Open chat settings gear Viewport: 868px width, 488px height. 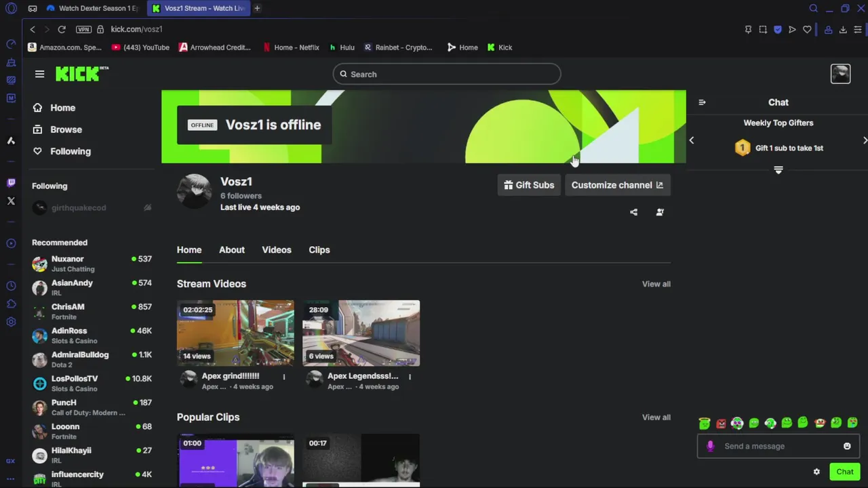(x=816, y=472)
